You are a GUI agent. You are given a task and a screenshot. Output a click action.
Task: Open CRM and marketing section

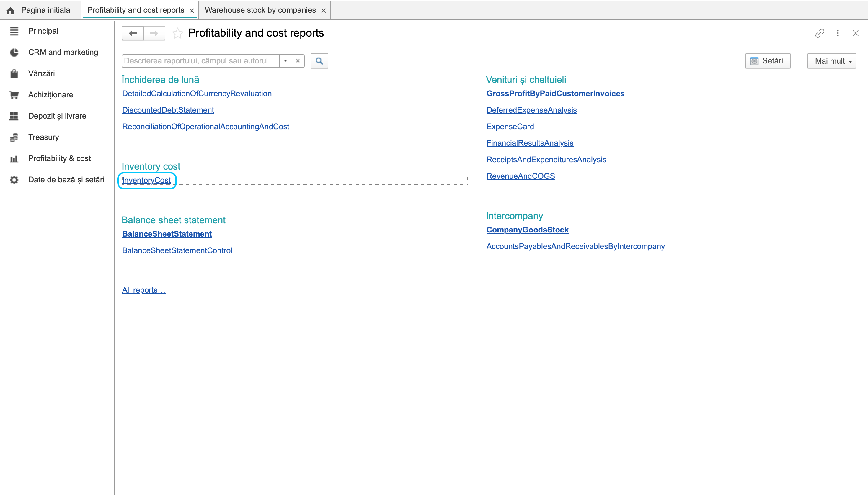pyautogui.click(x=63, y=52)
